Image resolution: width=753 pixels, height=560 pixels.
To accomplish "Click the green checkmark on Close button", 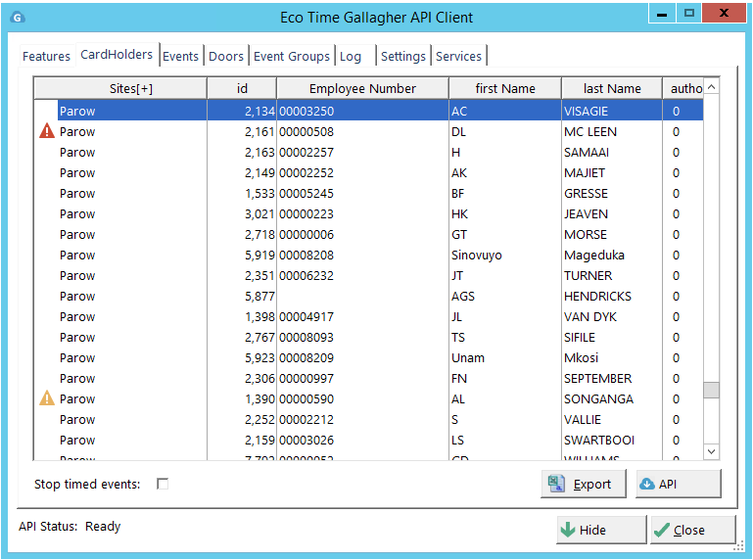I will (x=661, y=530).
